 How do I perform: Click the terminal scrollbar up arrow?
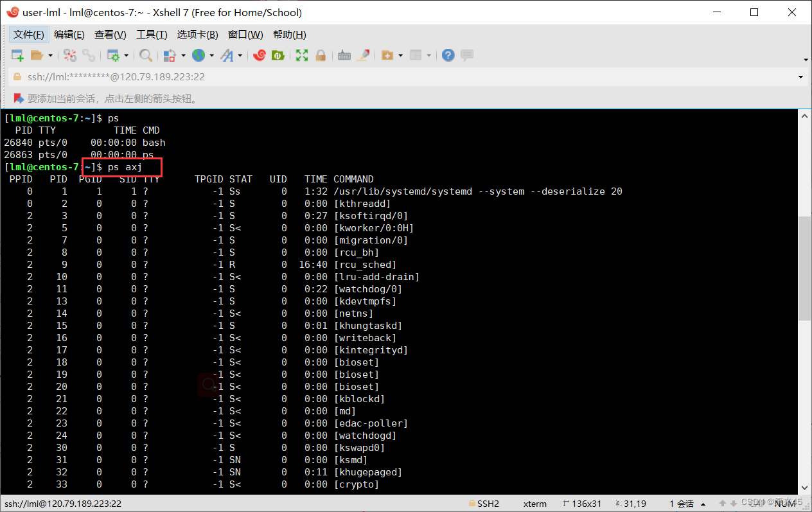tap(804, 116)
